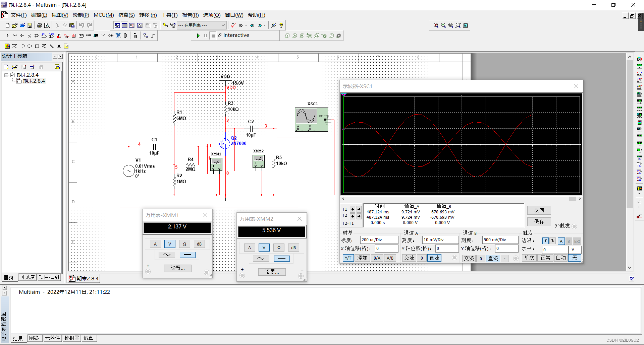Switch to the 元器件 tab in bottom panel

[x=52, y=338]
